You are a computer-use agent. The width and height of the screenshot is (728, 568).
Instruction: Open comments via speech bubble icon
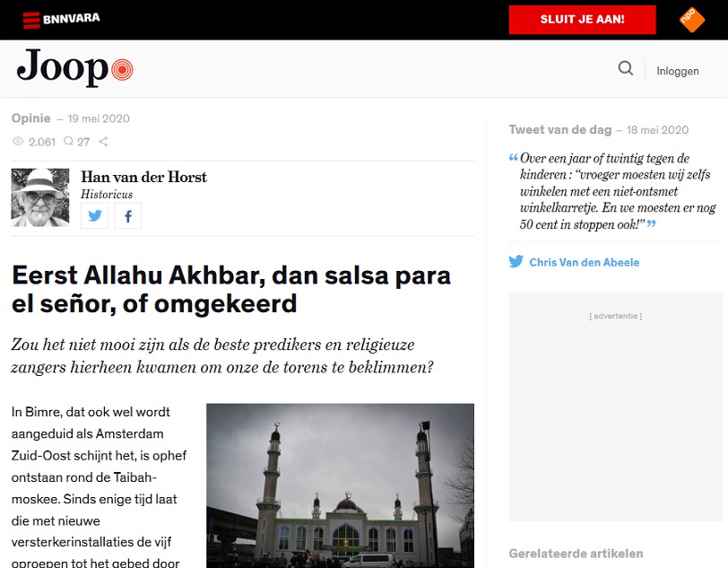(68, 141)
